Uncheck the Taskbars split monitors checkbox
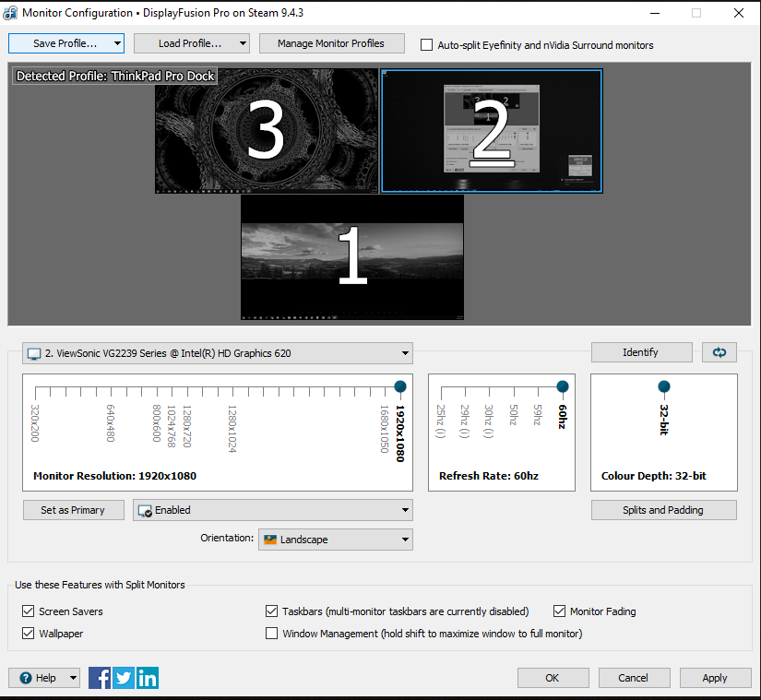The width and height of the screenshot is (761, 700). tap(272, 611)
